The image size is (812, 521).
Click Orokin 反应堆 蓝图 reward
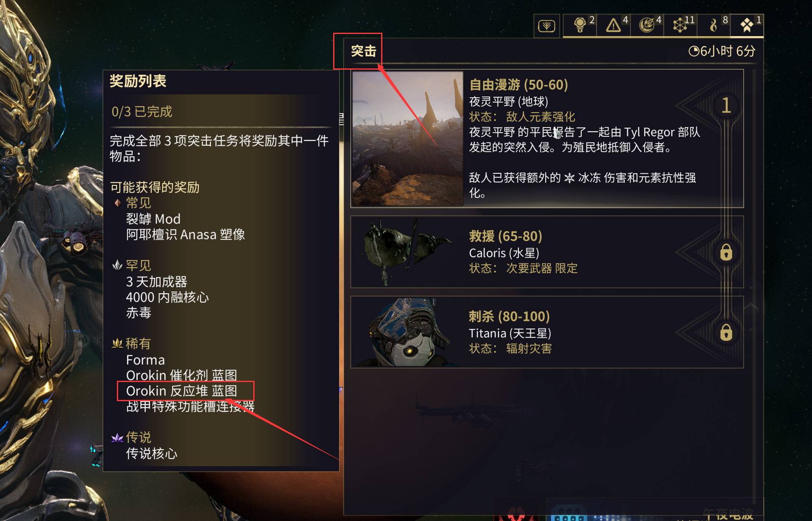pyautogui.click(x=182, y=391)
